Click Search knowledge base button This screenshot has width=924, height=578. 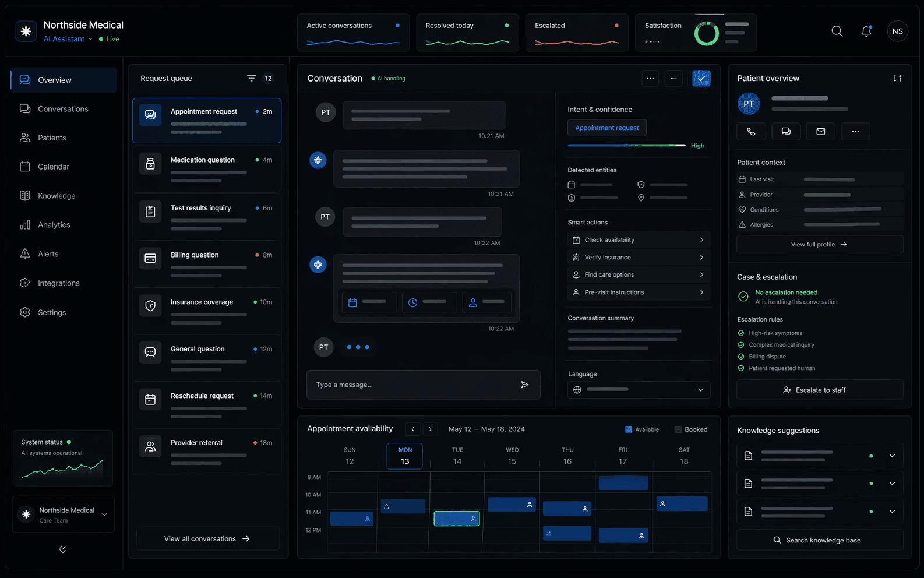(x=820, y=540)
